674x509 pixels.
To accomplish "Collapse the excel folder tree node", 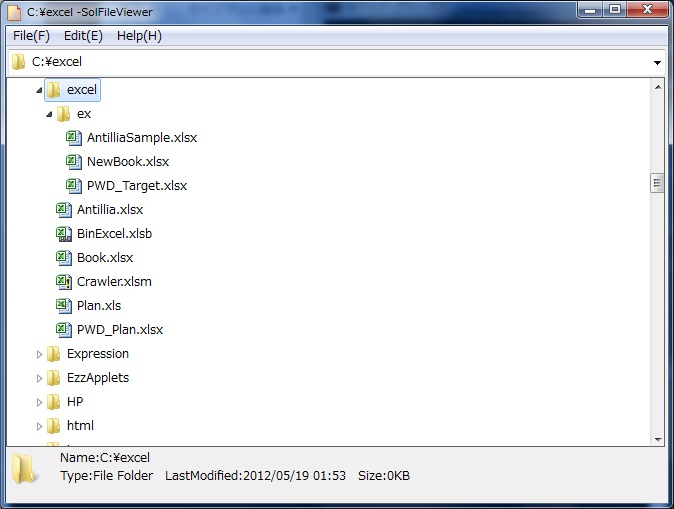I will [x=39, y=90].
